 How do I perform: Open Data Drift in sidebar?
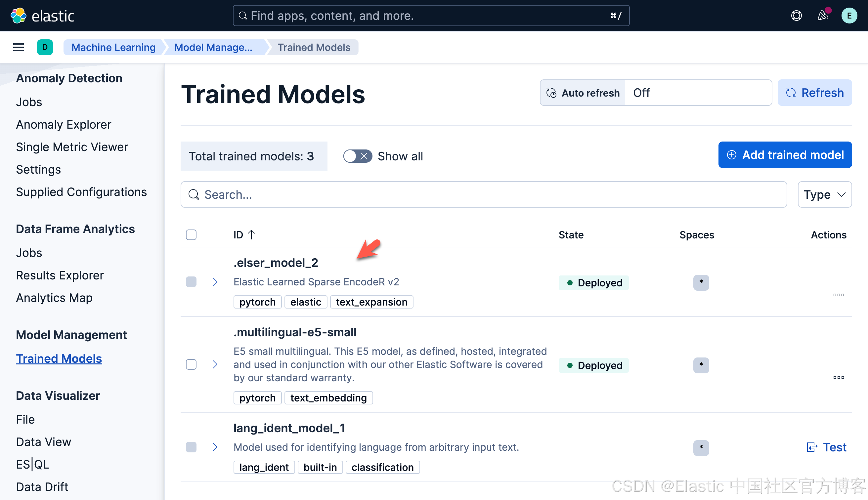(42, 487)
